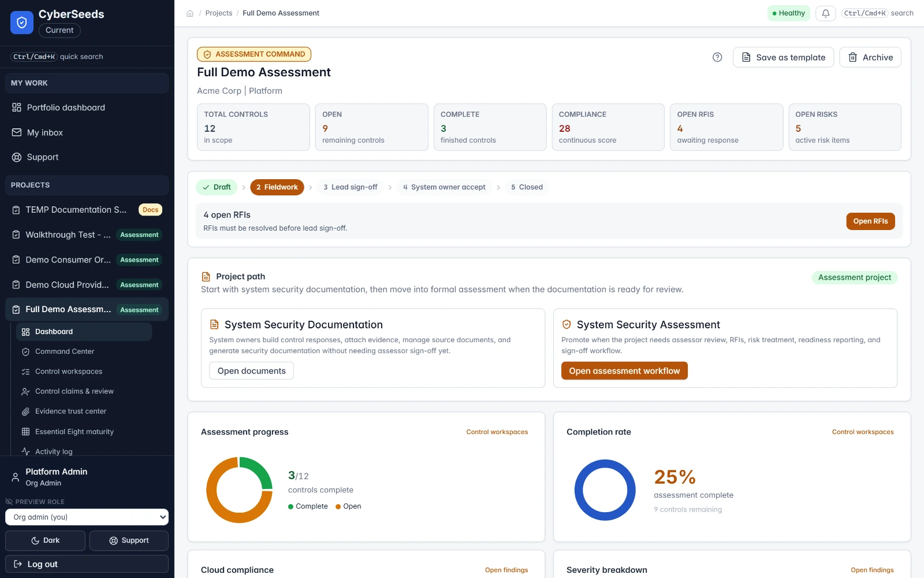Click the Command Center shield icon

25,351
